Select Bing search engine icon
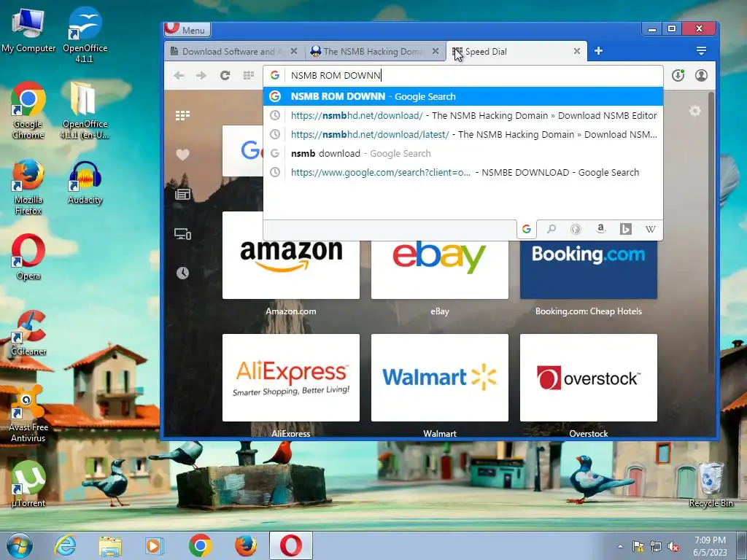This screenshot has height=560, width=747. pyautogui.click(x=625, y=229)
